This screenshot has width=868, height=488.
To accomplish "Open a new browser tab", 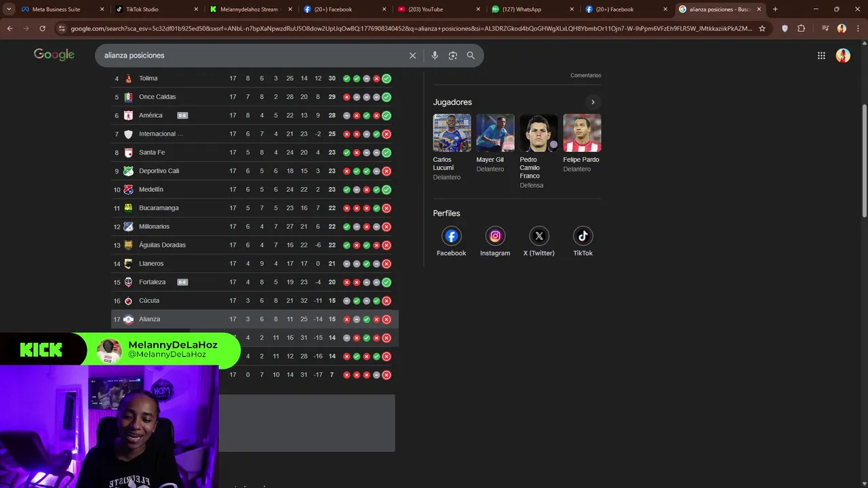I will 775,9.
